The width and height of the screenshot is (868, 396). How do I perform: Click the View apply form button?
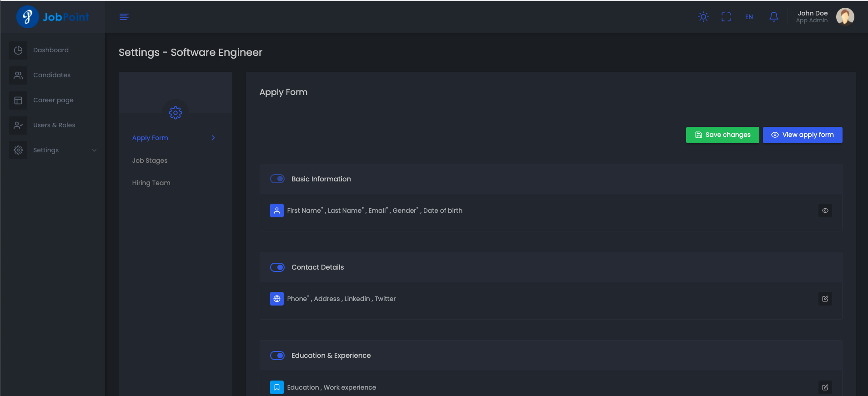802,135
